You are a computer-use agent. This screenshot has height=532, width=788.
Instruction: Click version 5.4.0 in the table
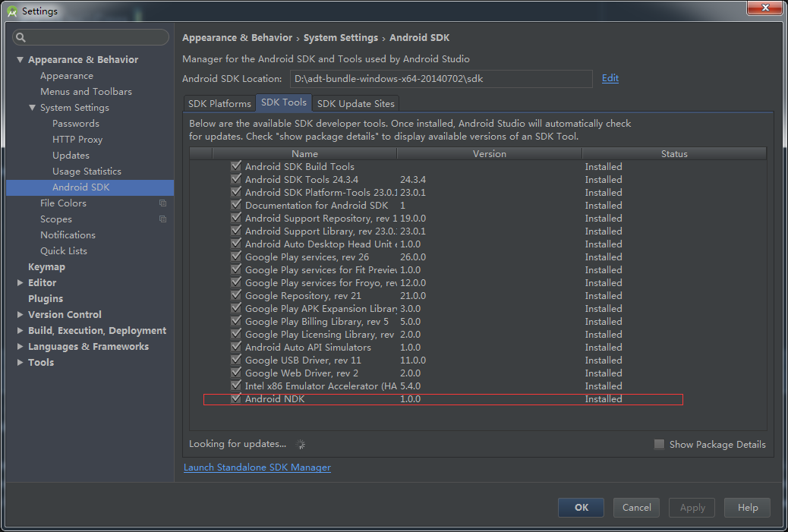pyautogui.click(x=411, y=386)
